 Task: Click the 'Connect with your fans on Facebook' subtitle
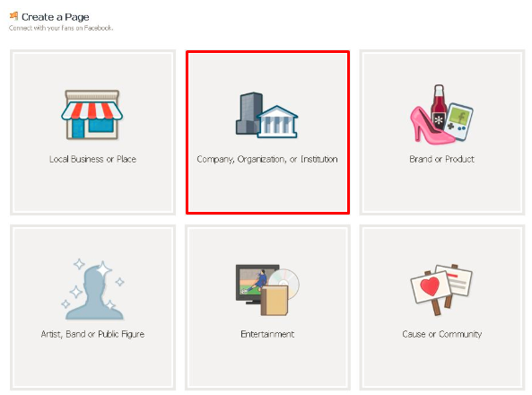point(61,28)
